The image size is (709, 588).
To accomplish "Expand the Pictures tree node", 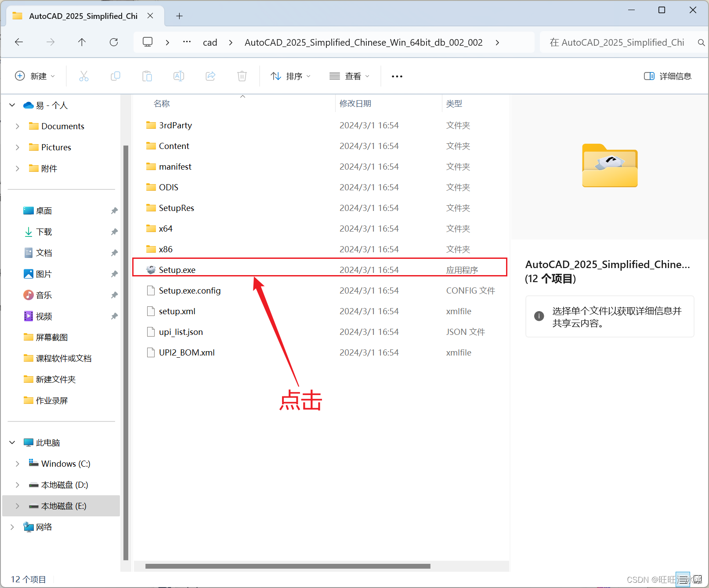I will (x=18, y=148).
